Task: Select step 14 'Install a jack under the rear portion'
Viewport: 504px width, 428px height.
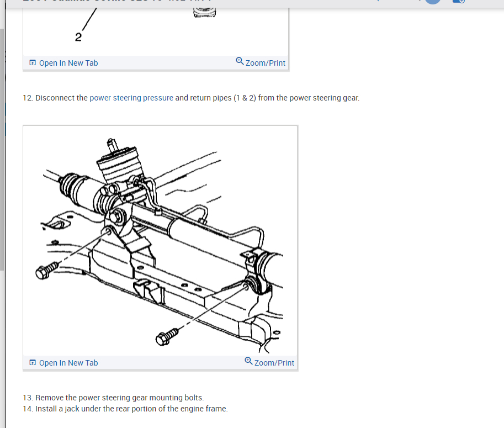Action: click(x=125, y=409)
